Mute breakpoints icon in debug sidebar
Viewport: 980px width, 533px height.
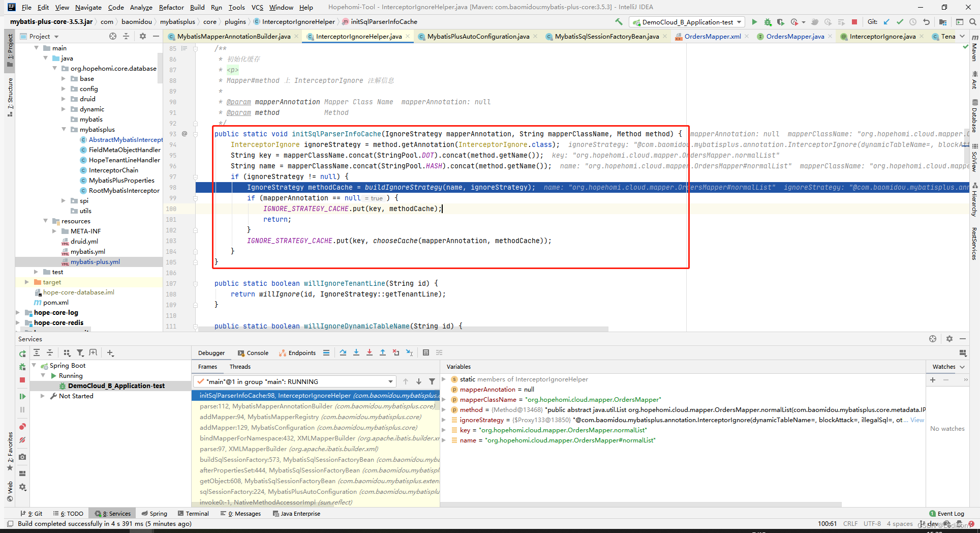click(22, 440)
